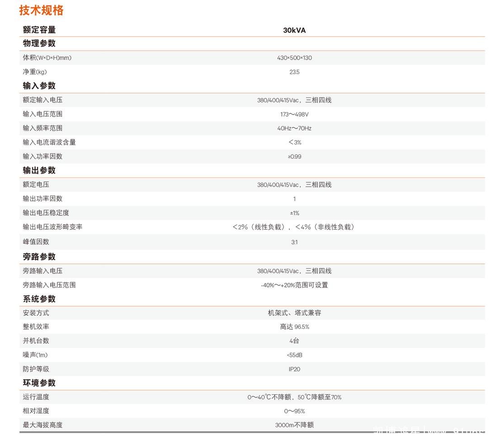Click the 40Hz~70Hz frequency range value

(x=294, y=128)
